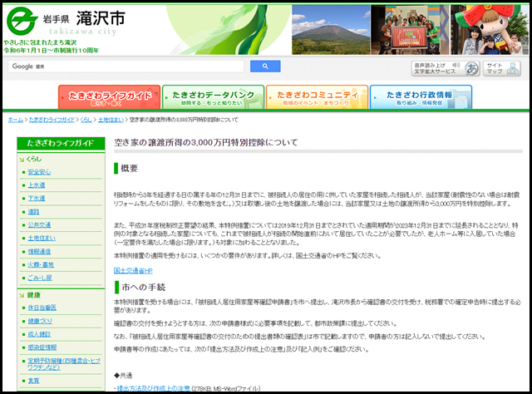Open 提出方法及び作成上の注意 Word file link
The height and width of the screenshot is (394, 532).
click(x=153, y=388)
